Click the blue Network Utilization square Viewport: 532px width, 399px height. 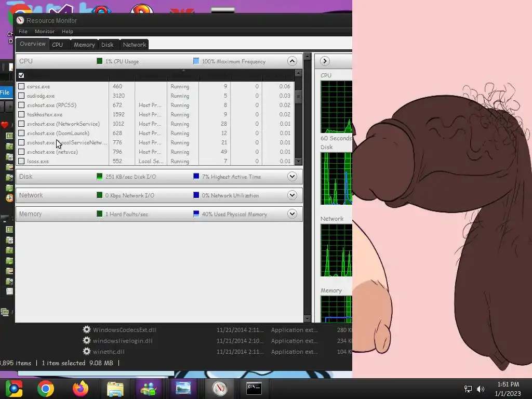[196, 195]
